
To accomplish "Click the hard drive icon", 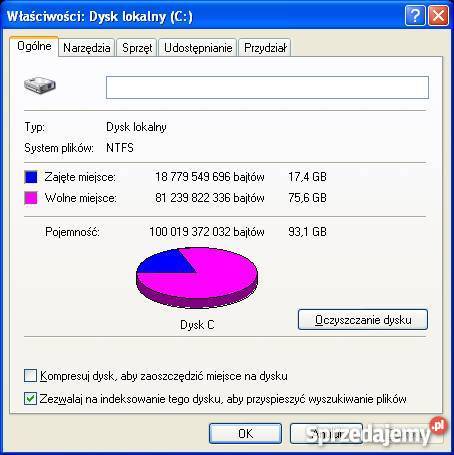I will 40,85.
